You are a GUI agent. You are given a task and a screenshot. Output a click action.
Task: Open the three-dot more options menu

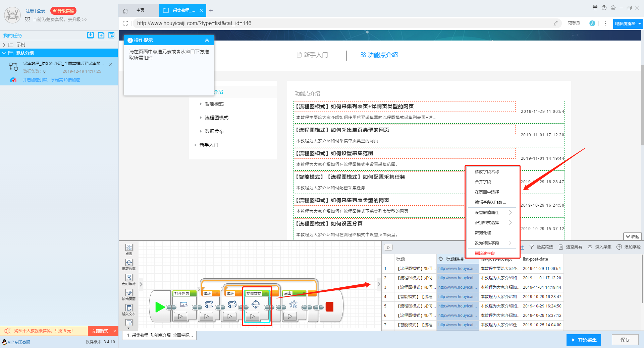tap(605, 23)
